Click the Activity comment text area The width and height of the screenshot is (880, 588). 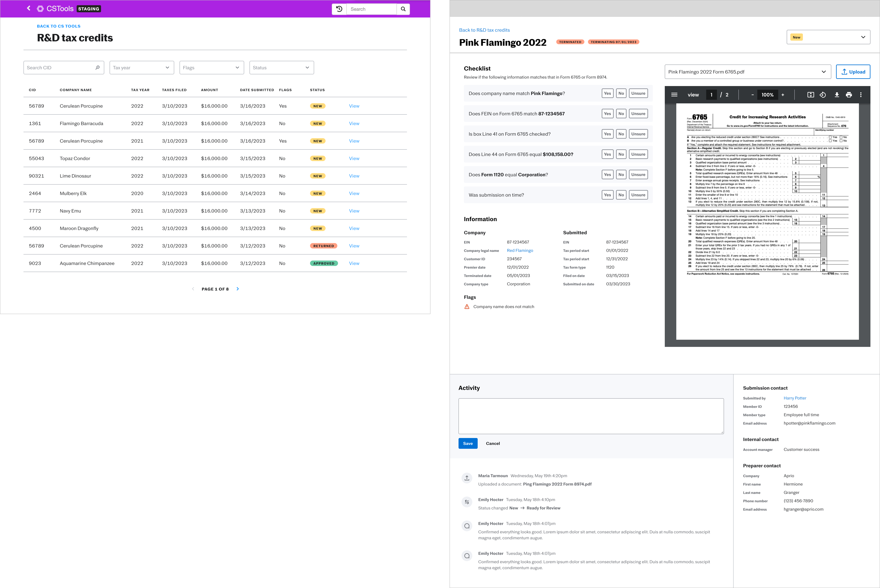[x=591, y=416]
